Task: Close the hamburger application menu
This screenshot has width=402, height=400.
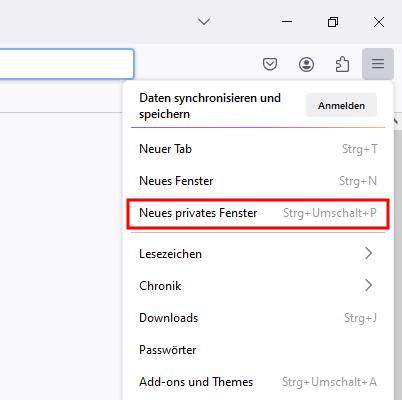Action: click(x=378, y=64)
